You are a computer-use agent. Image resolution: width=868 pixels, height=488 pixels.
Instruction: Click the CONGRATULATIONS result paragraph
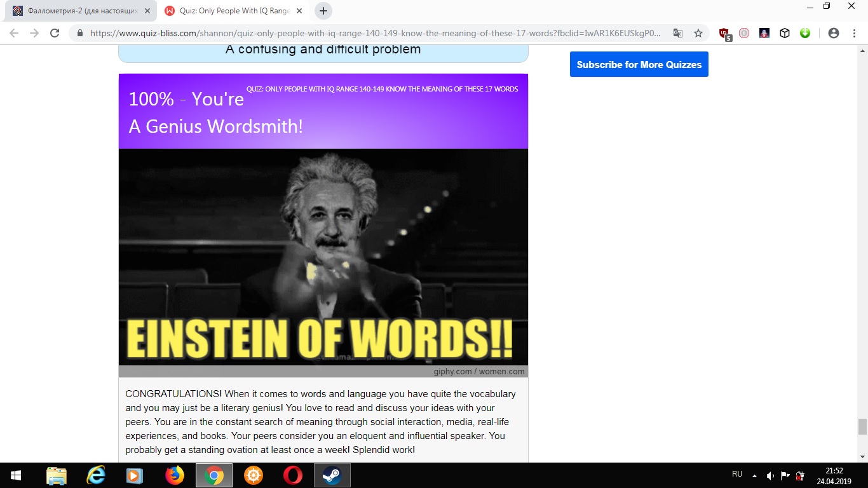point(321,422)
